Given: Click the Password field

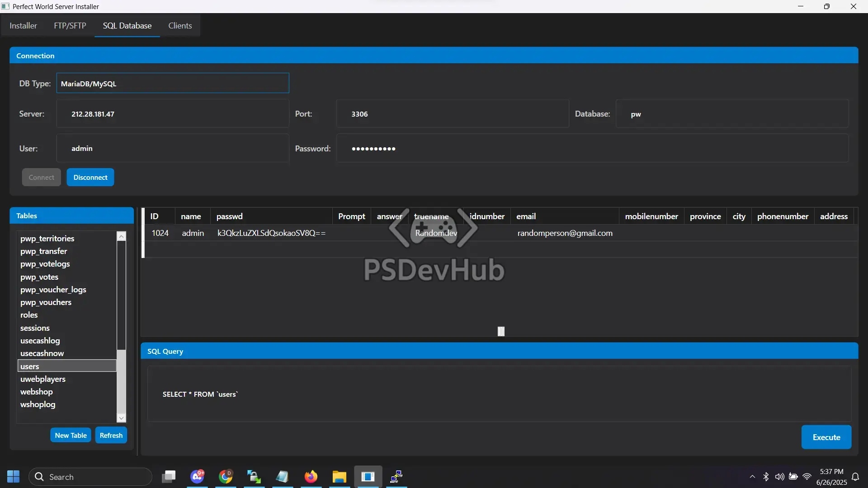Looking at the screenshot, I should tap(593, 148).
